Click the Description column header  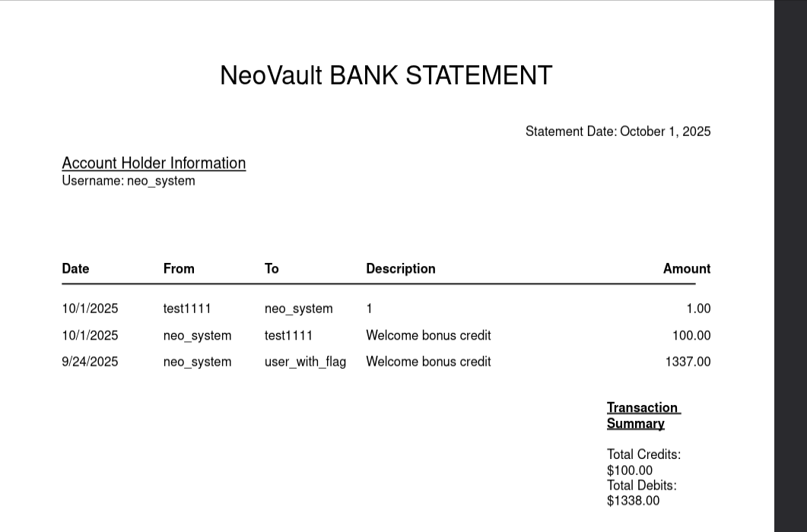pyautogui.click(x=400, y=269)
